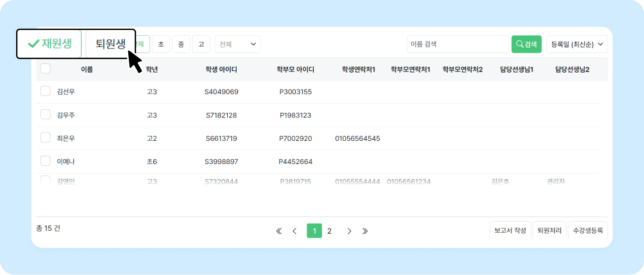The image size is (644, 275).
Task: Filter by 중 school level
Action: [181, 44]
